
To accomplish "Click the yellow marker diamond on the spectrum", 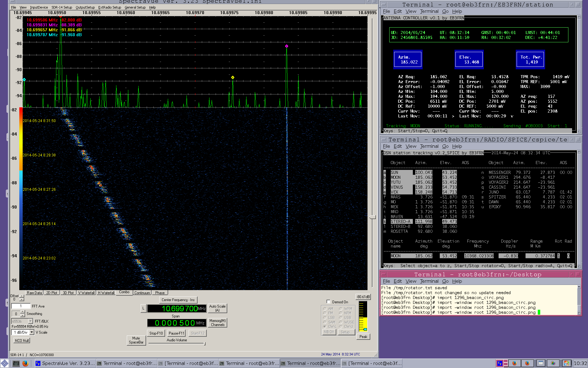I will [233, 77].
